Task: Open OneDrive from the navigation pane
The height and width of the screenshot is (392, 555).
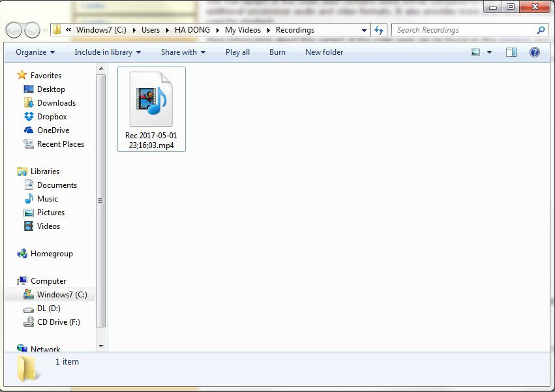Action: pyautogui.click(x=53, y=130)
